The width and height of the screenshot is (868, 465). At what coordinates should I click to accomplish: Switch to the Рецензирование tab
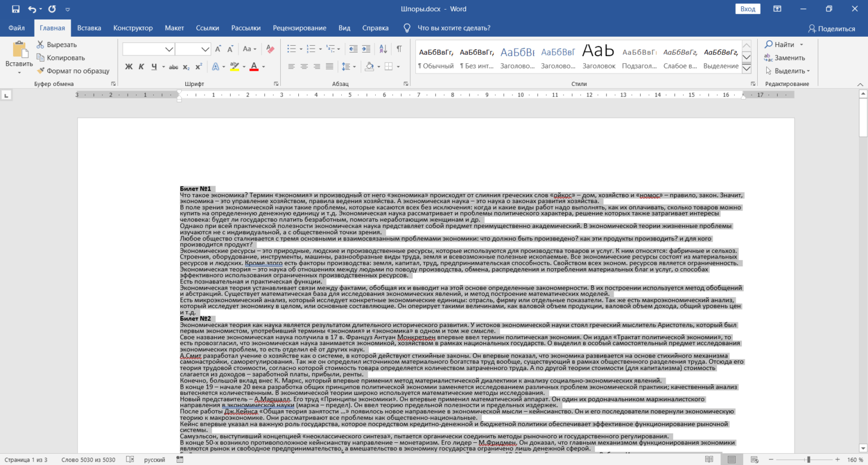point(300,28)
